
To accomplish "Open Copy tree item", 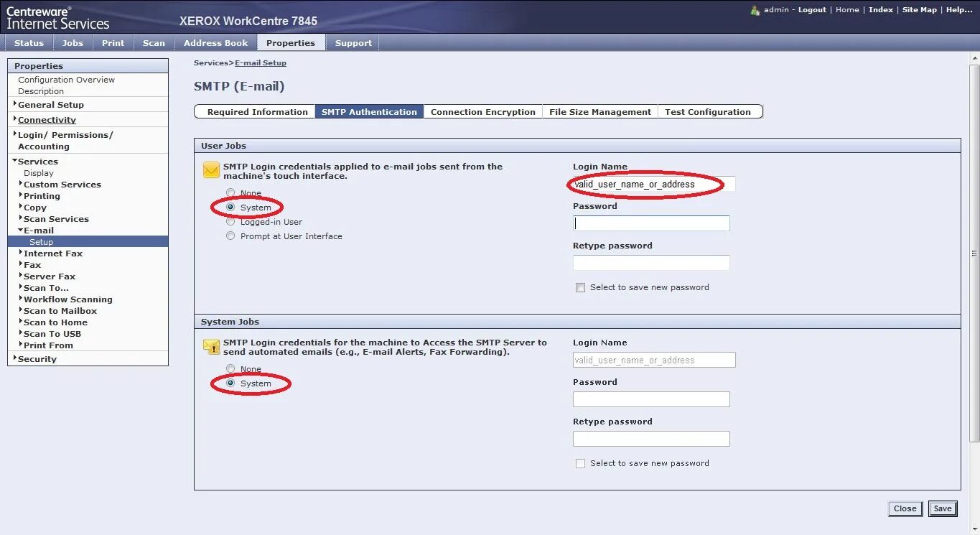I will (x=35, y=208).
